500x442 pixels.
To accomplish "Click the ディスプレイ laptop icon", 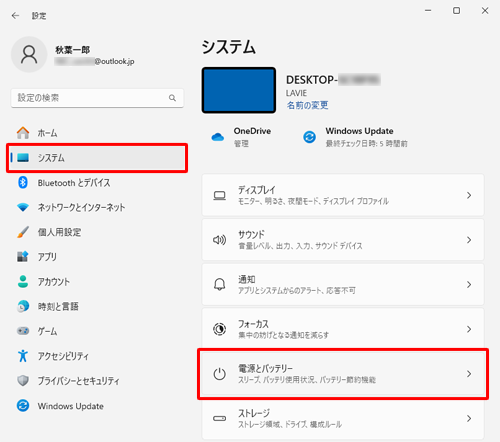I will click(219, 195).
